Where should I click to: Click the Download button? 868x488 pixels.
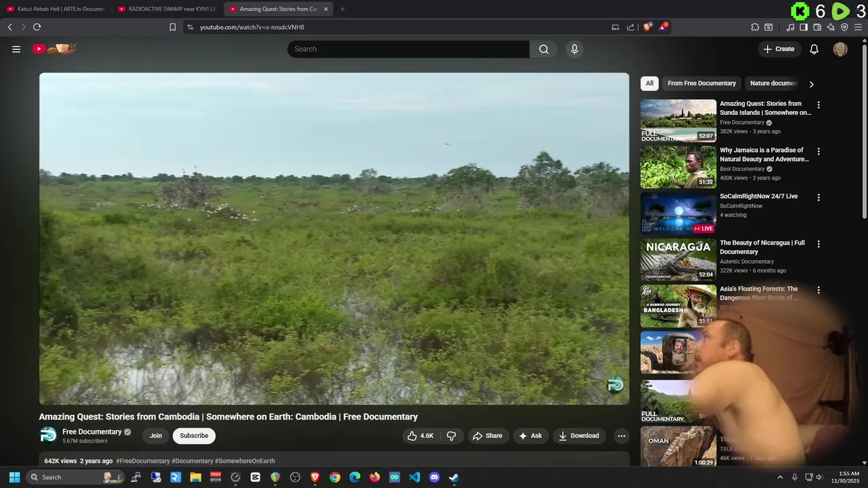tap(578, 436)
